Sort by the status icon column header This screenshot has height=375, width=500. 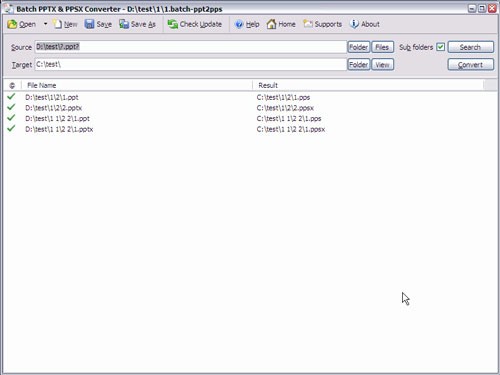click(x=12, y=85)
